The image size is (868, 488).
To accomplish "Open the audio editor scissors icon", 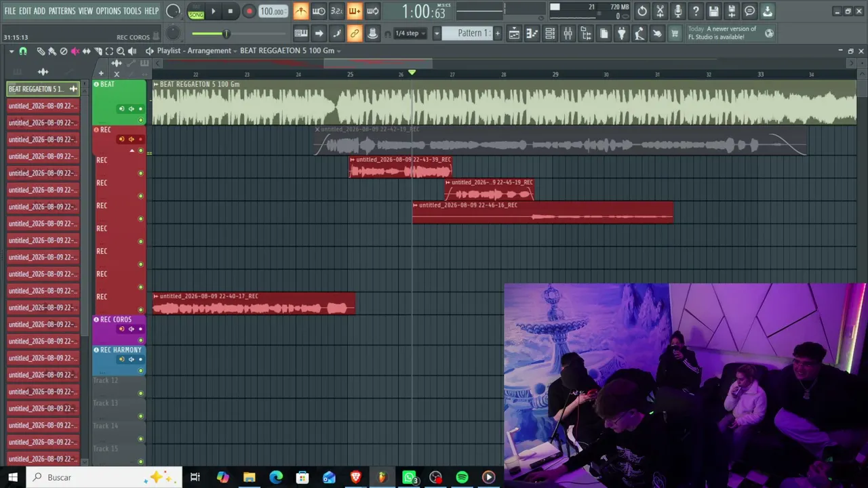I will click(660, 11).
